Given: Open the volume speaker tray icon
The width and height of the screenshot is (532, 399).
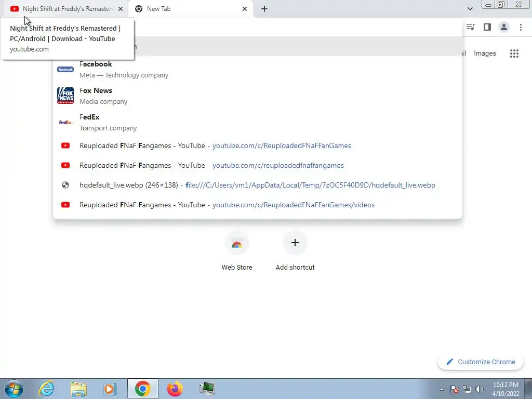Looking at the screenshot, I should pos(480,389).
